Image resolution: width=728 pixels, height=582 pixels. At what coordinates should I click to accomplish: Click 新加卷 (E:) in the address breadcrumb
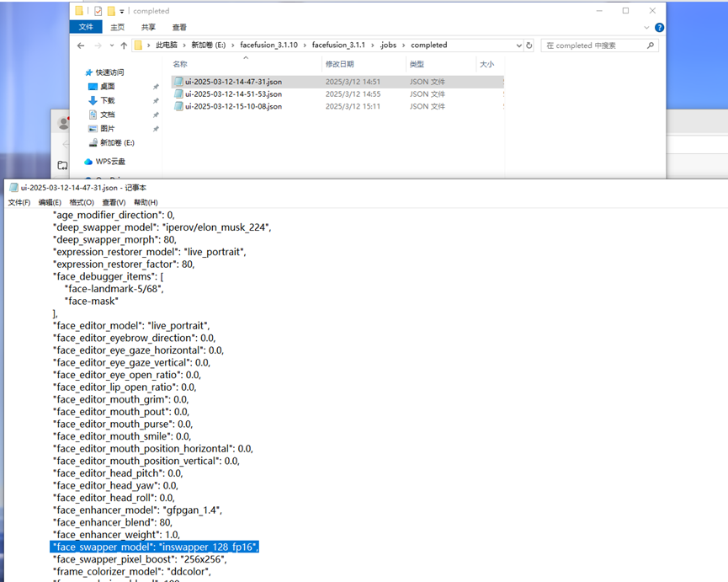click(x=209, y=45)
